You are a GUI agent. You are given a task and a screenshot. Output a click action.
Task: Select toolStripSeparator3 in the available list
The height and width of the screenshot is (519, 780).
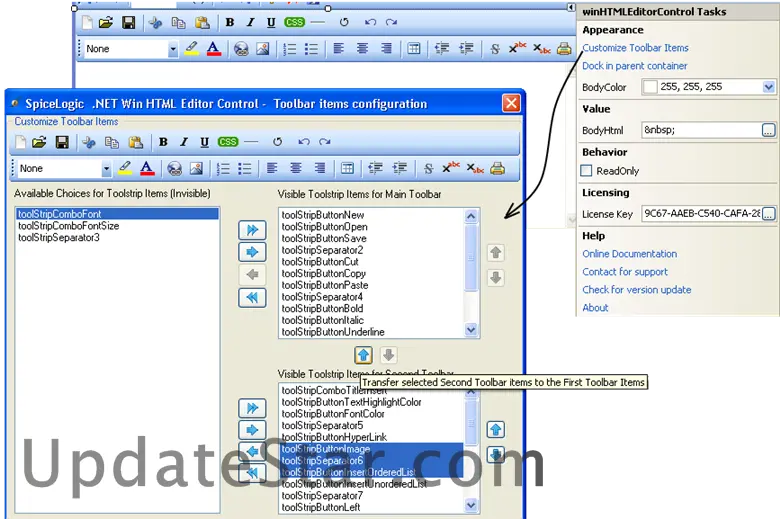point(117,238)
